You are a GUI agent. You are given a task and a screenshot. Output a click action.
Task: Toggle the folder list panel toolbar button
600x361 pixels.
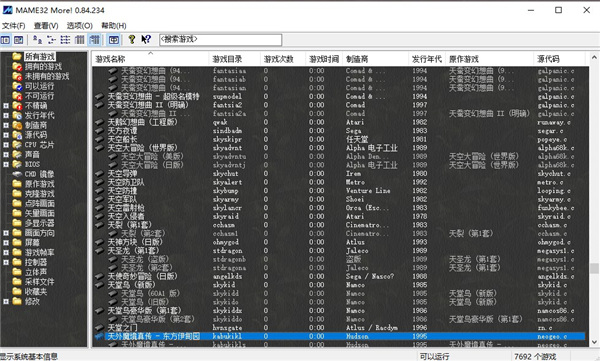click(5, 39)
